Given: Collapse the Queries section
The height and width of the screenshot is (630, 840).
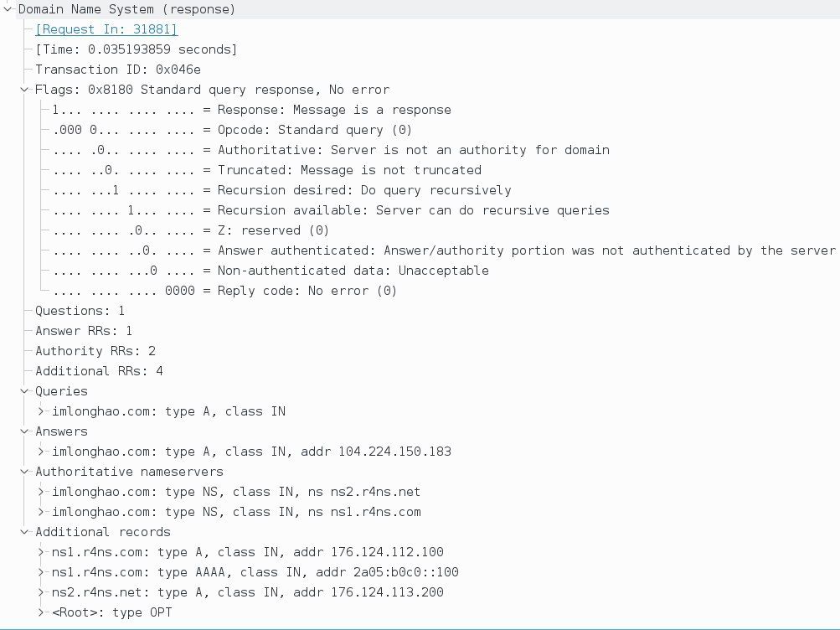Looking at the screenshot, I should click(25, 391).
